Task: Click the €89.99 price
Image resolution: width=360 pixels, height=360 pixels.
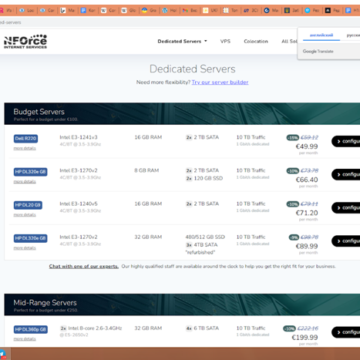Action: tap(307, 246)
